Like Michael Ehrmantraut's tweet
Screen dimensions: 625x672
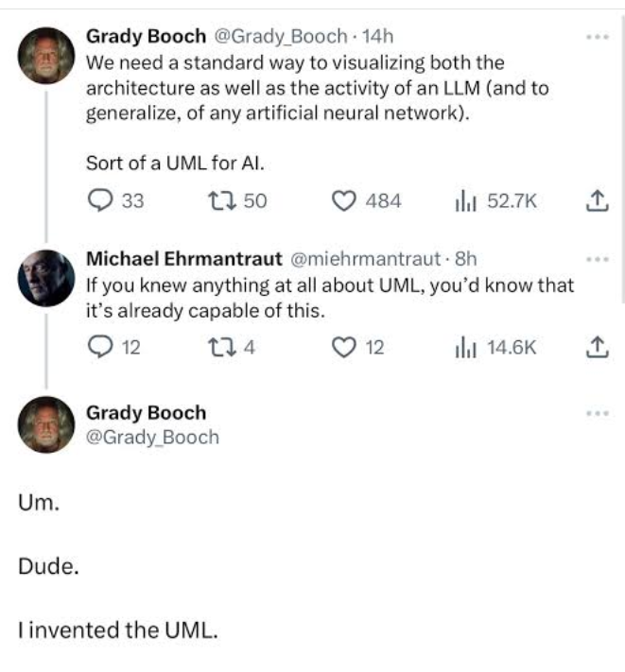(348, 347)
